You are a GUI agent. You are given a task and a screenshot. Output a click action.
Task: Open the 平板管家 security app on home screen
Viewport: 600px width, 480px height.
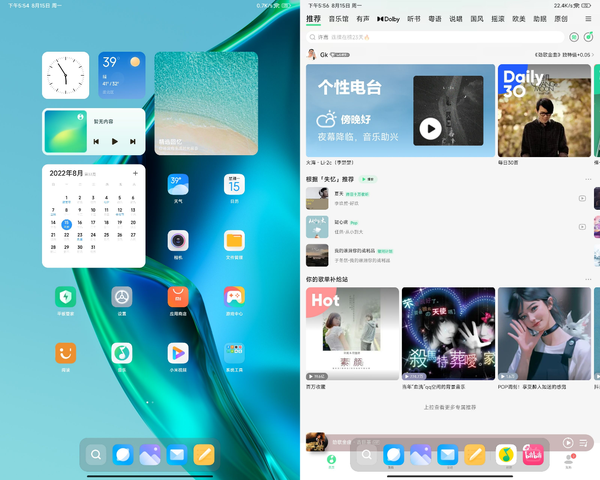[x=65, y=297]
